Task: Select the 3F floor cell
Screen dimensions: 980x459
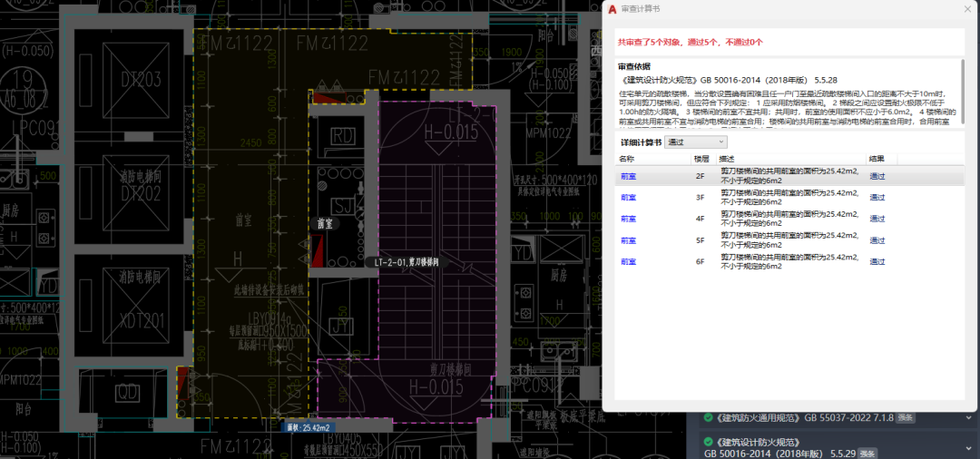Action: tap(700, 198)
